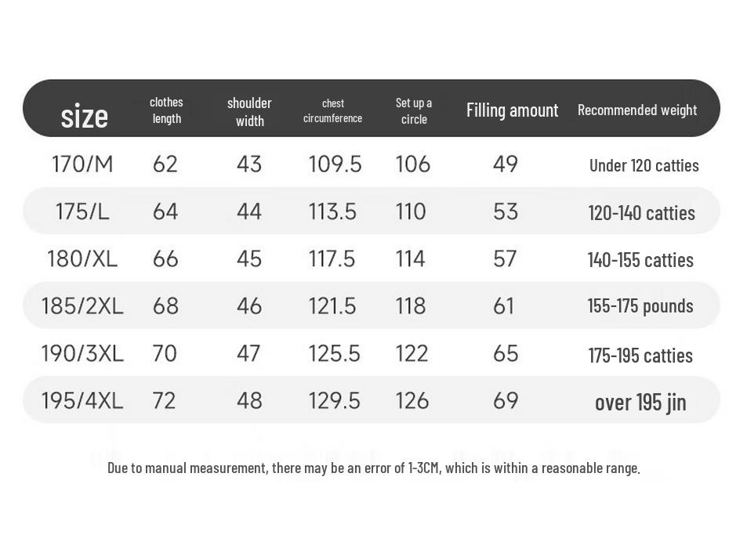Screen dimensions: 747x560
Task: Click the 'Recommended weight' header
Action: 636,110
